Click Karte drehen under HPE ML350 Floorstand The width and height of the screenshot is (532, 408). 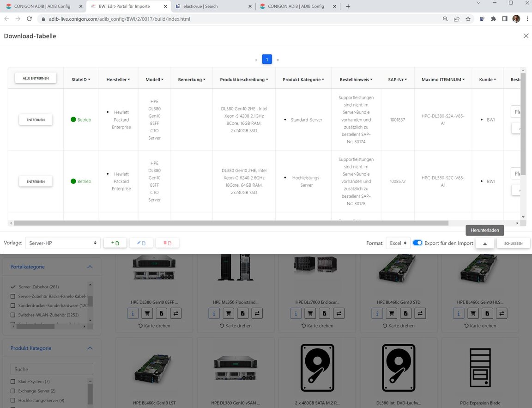(236, 325)
